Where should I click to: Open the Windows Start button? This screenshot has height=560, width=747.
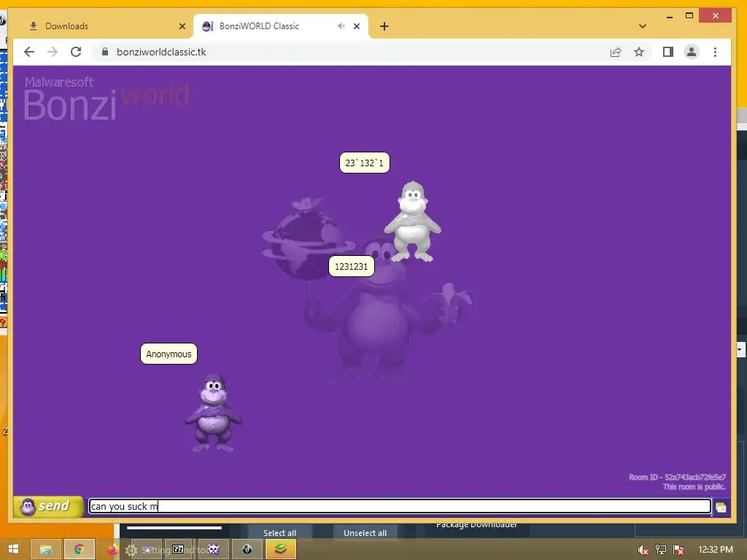point(13,549)
